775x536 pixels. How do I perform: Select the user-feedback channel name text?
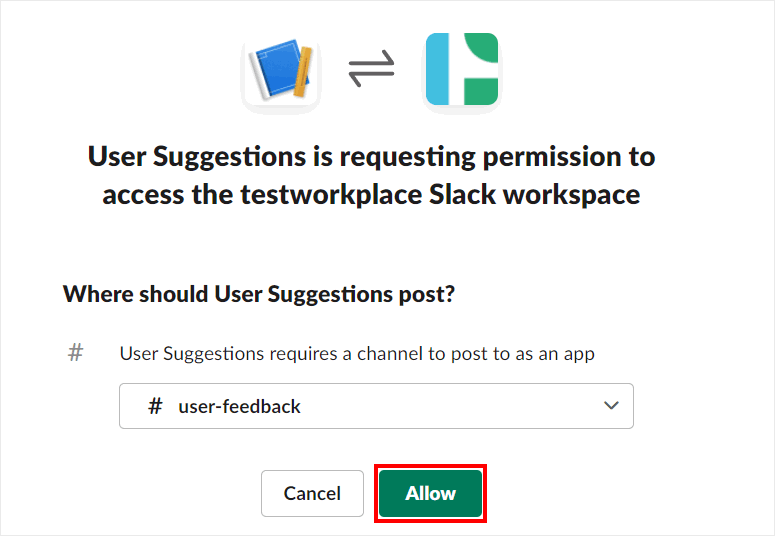click(x=239, y=406)
